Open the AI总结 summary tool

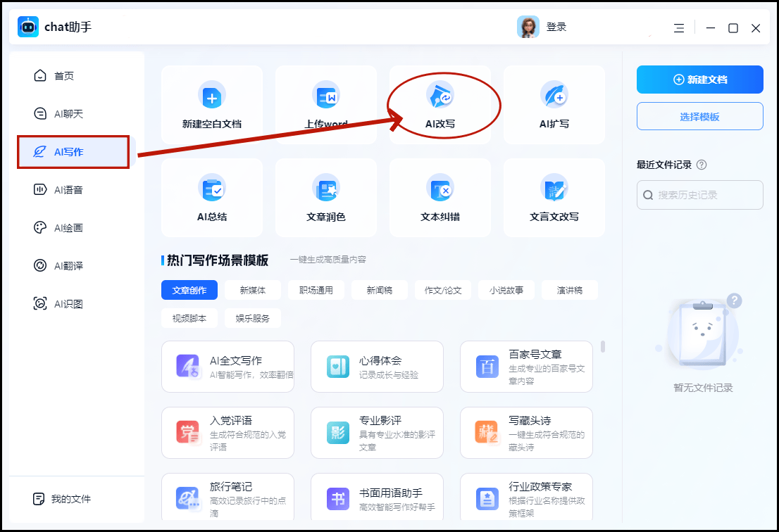[212, 198]
